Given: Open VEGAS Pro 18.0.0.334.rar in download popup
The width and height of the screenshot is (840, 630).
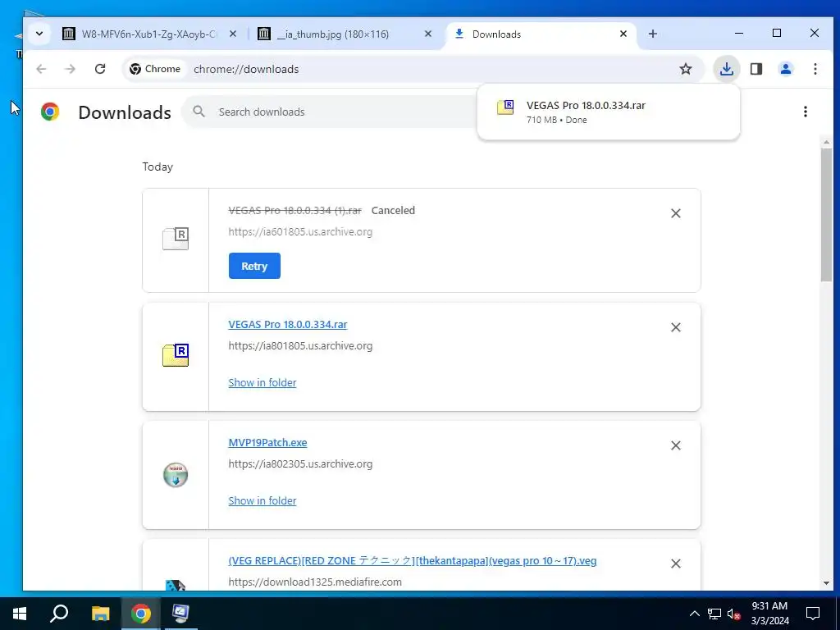Looking at the screenshot, I should (608, 112).
